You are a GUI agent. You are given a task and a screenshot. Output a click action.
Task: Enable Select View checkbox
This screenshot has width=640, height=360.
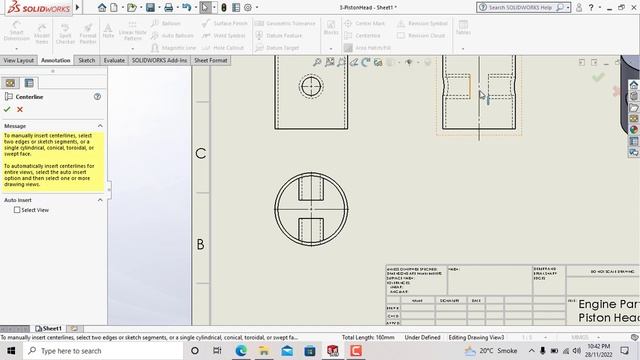pos(17,210)
